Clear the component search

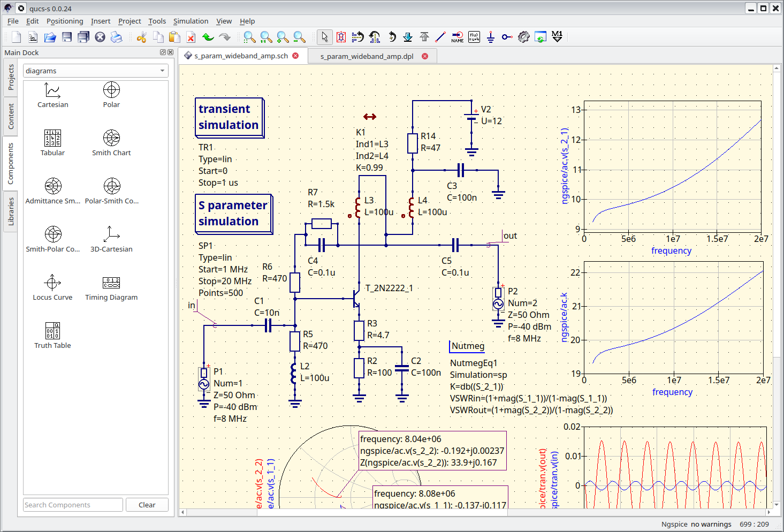(147, 505)
